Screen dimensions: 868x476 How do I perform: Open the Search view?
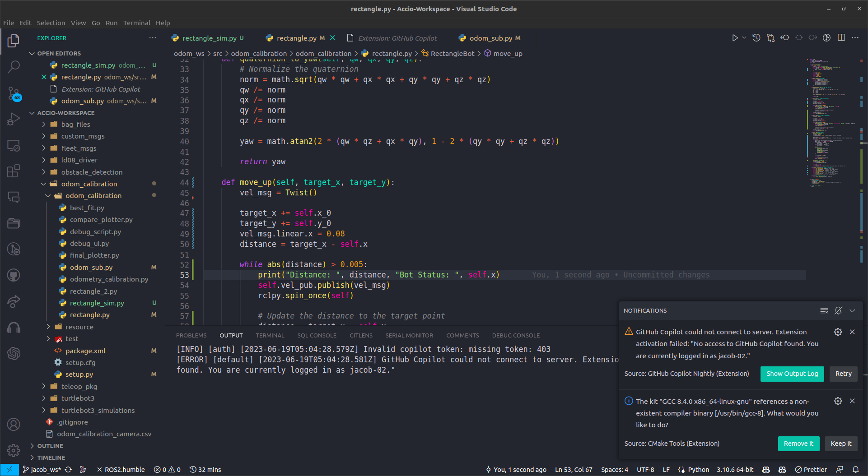[x=14, y=68]
